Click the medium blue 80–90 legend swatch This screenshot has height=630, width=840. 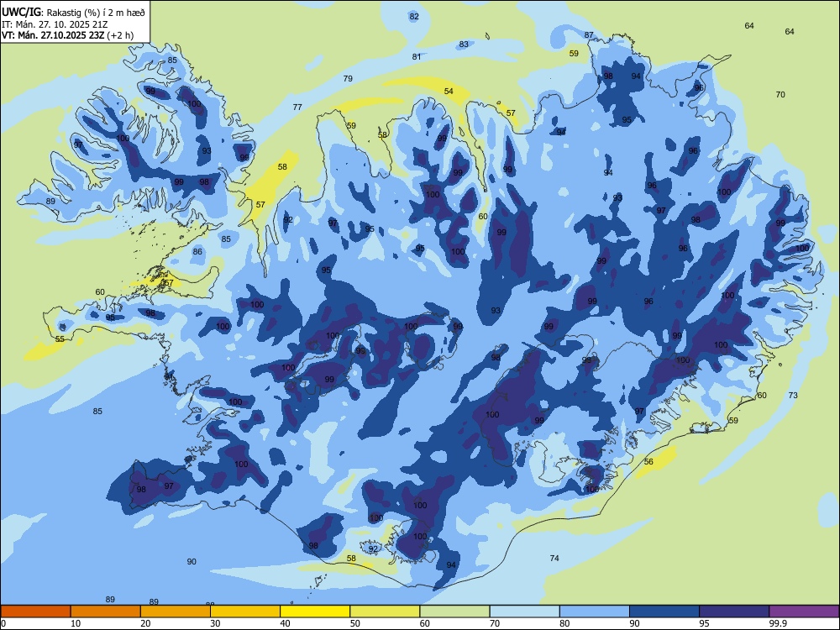595,612
